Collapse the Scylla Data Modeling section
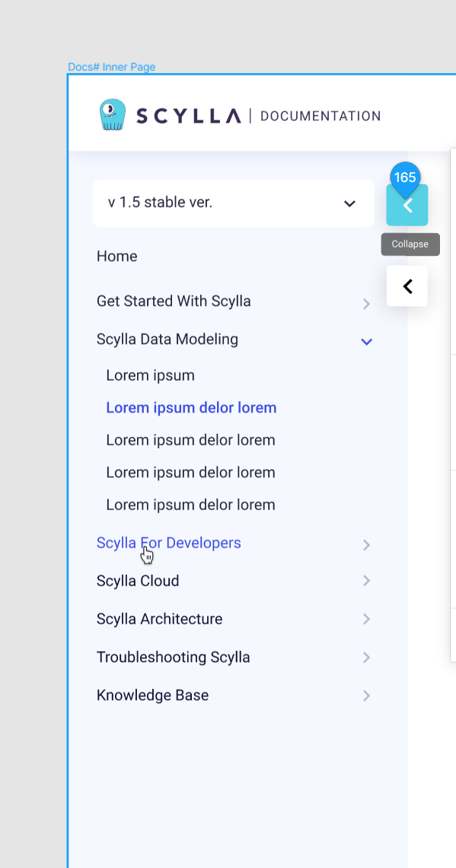The width and height of the screenshot is (456, 868). (366, 341)
